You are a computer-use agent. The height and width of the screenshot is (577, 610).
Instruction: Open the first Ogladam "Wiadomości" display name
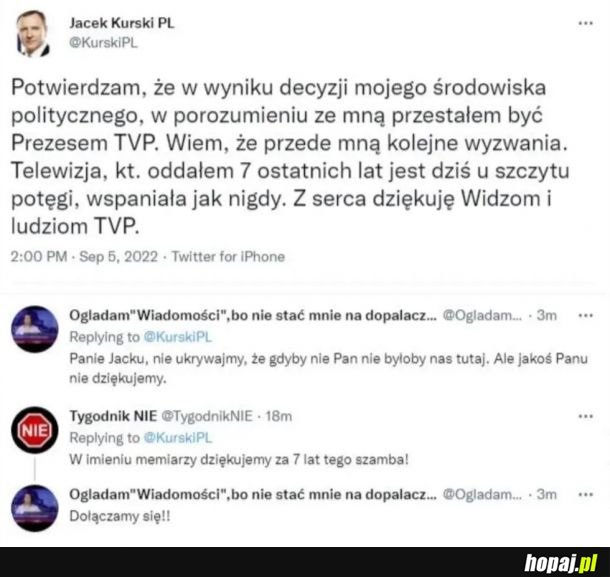[x=253, y=316]
